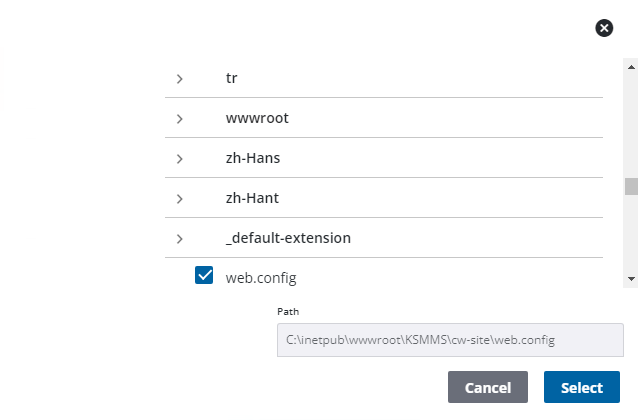Click the web.config file name
Image resolution: width=638 pixels, height=420 pixels.
tap(261, 277)
